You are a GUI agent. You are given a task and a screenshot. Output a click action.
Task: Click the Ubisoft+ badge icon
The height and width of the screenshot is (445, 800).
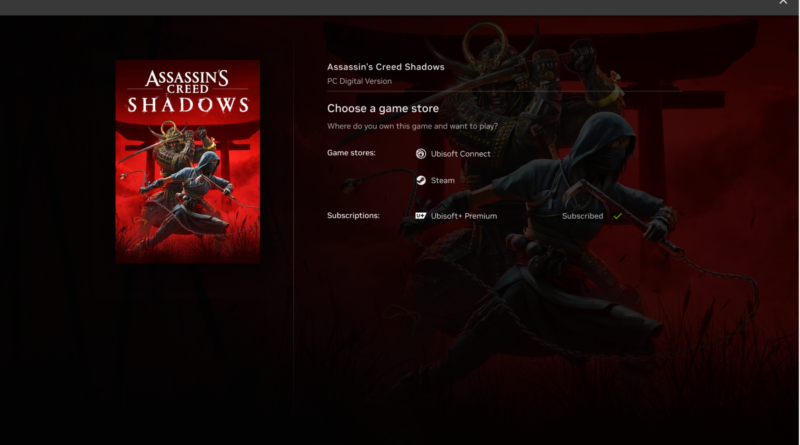tap(421, 216)
